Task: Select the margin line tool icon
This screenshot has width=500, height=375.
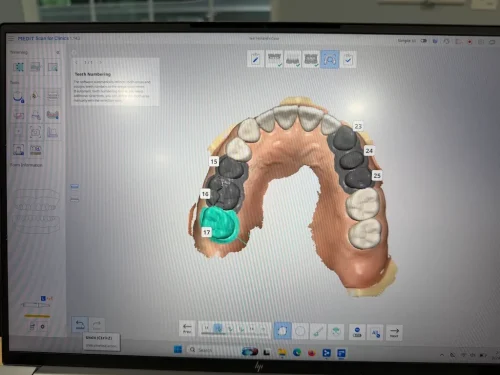Action: point(36,115)
